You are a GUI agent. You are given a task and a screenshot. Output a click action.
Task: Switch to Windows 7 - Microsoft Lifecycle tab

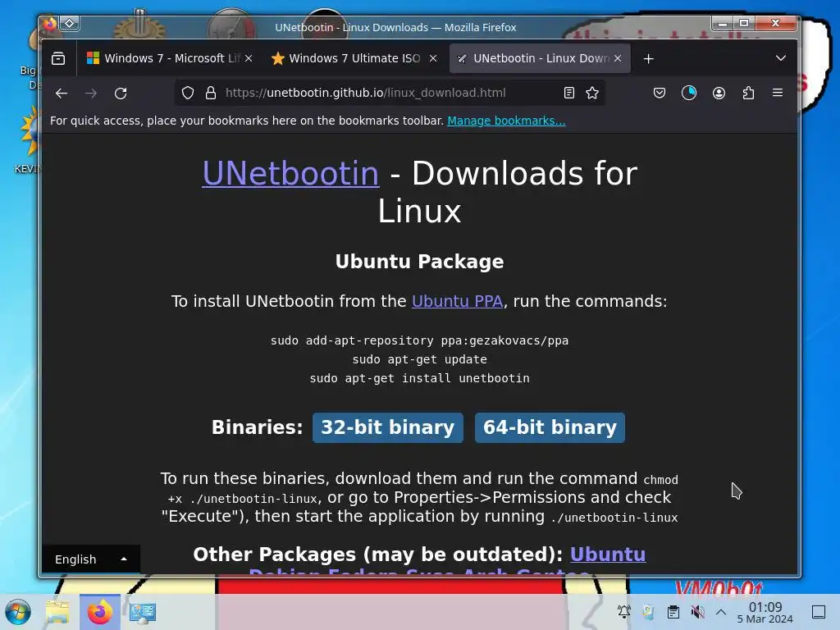pyautogui.click(x=169, y=58)
